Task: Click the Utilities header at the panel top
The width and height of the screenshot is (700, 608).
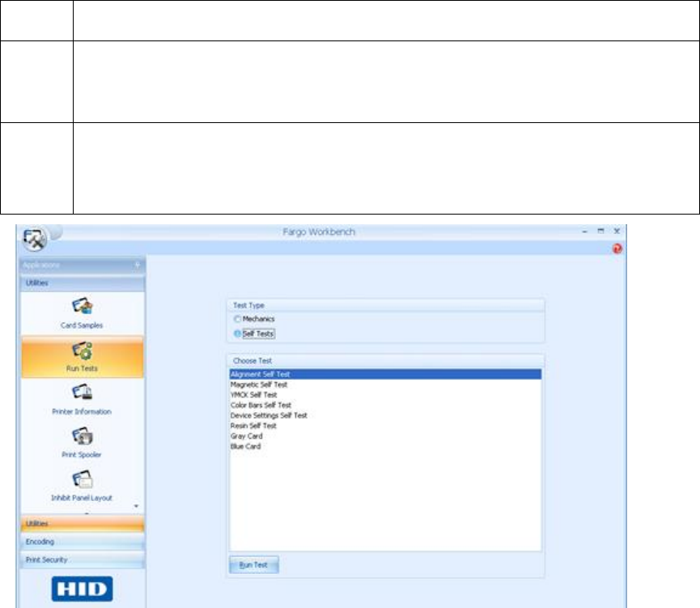Action: pos(83,283)
